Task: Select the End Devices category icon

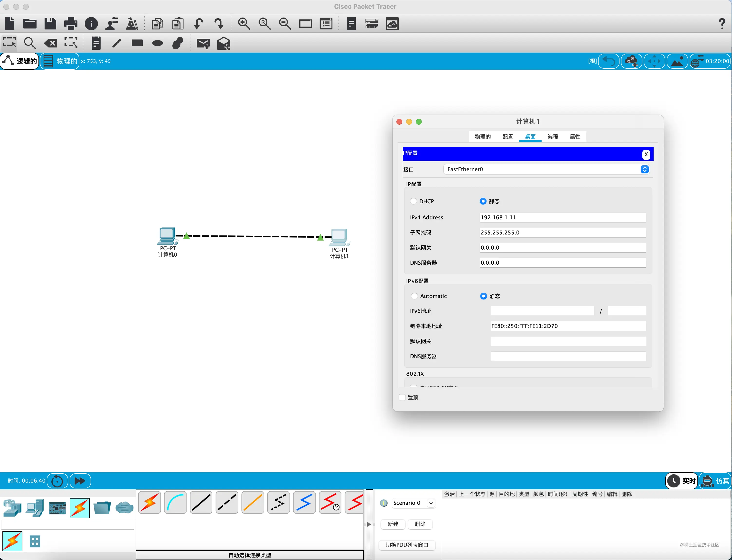Action: point(35,508)
